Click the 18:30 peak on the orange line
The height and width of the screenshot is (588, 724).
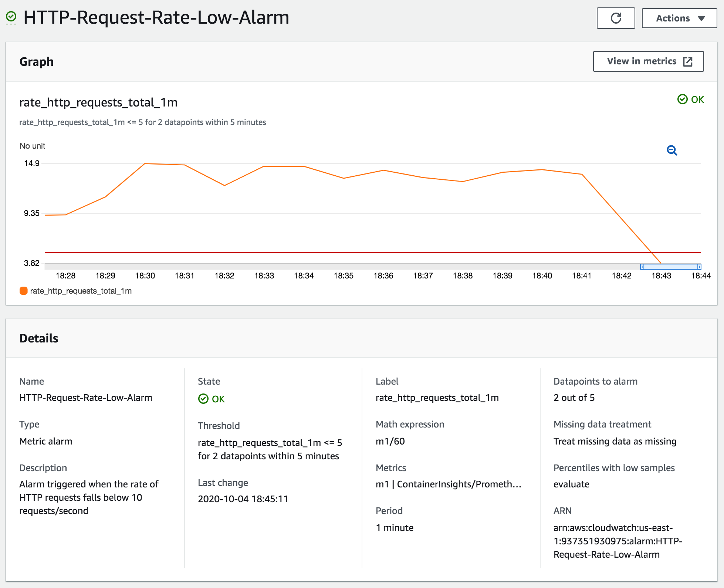coord(145,163)
